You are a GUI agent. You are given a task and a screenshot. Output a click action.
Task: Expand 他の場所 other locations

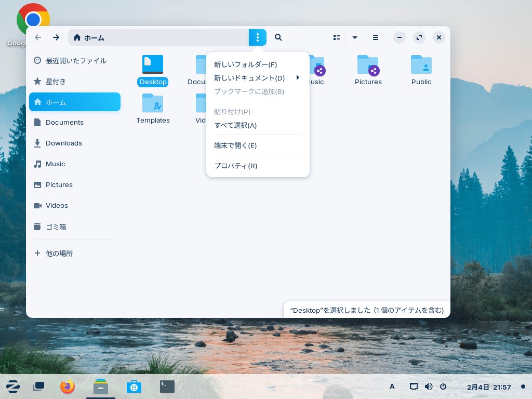pos(59,254)
